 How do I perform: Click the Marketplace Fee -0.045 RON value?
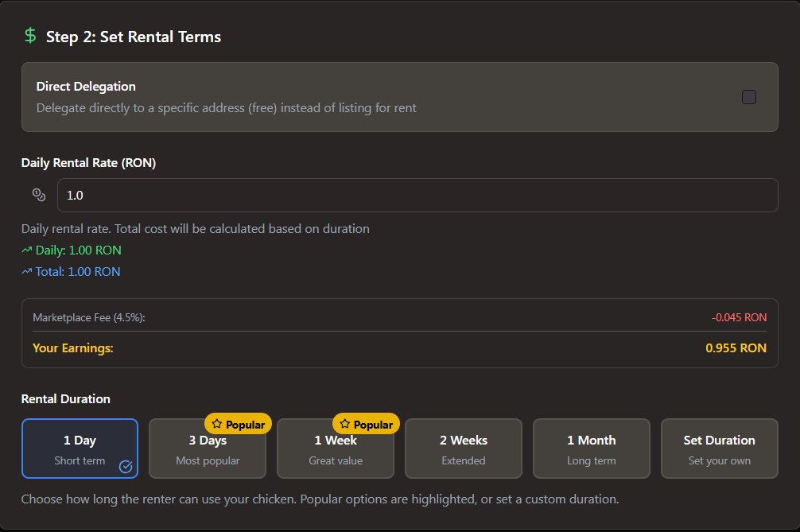[739, 317]
